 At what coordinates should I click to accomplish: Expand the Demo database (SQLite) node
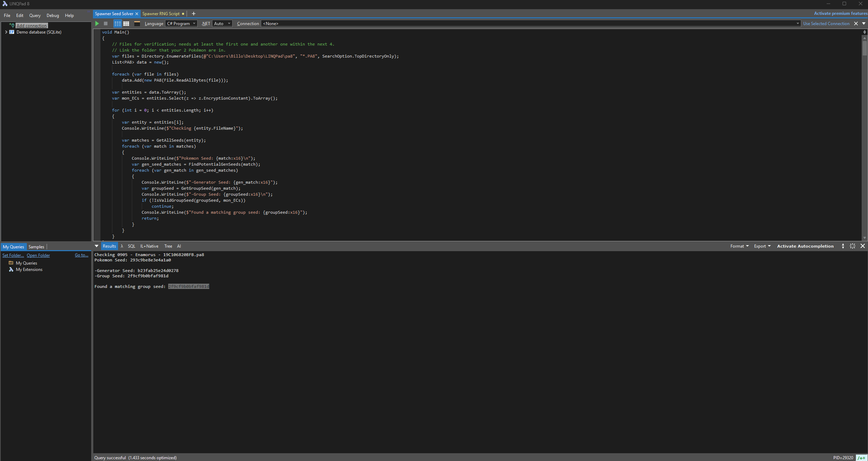(x=6, y=32)
